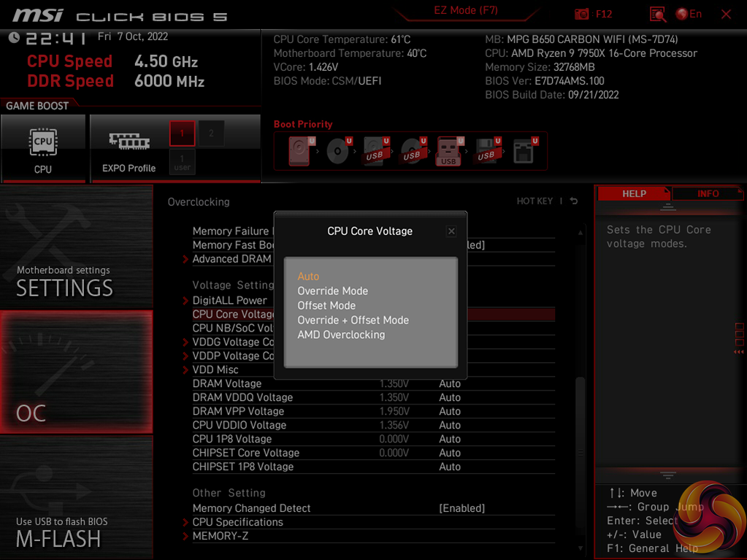
Task: Select the USB floppy boot device icon
Action: 487,151
